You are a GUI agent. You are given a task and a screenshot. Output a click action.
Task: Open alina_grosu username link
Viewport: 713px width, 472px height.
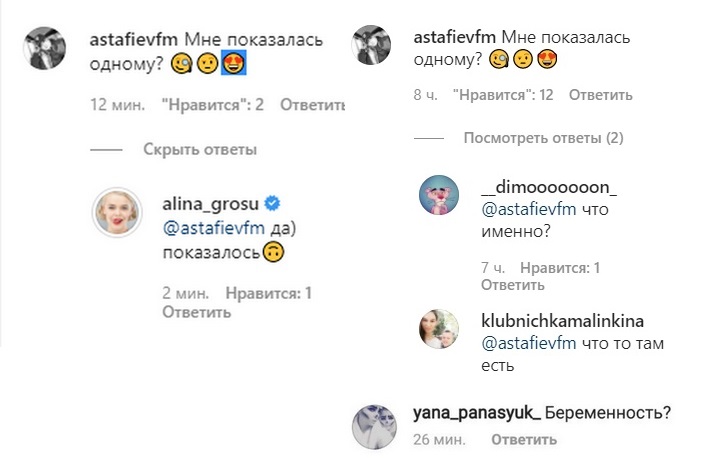[203, 205]
